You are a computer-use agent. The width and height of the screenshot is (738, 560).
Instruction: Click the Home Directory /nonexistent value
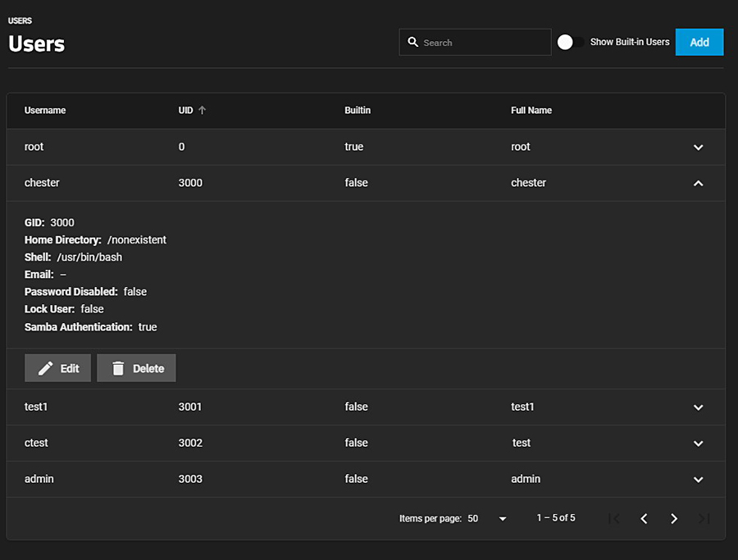click(137, 240)
